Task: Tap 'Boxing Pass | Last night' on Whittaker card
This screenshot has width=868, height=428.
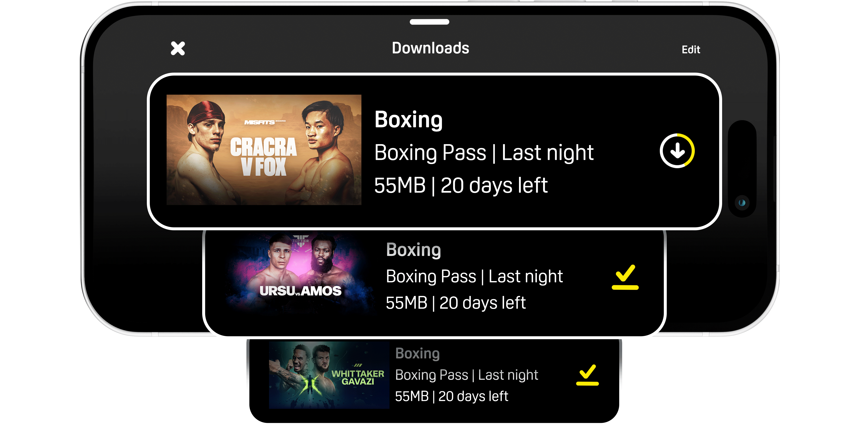Action: coord(467,375)
